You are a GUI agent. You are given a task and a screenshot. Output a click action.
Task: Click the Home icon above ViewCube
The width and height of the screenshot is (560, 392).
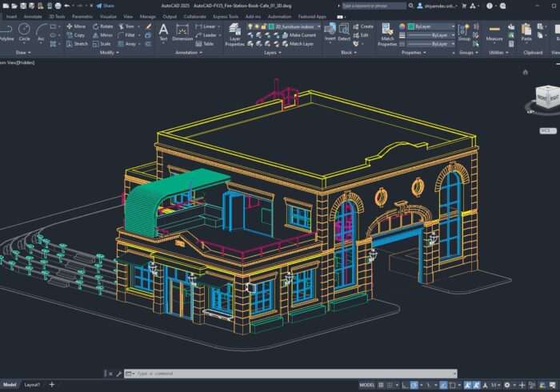(x=526, y=72)
